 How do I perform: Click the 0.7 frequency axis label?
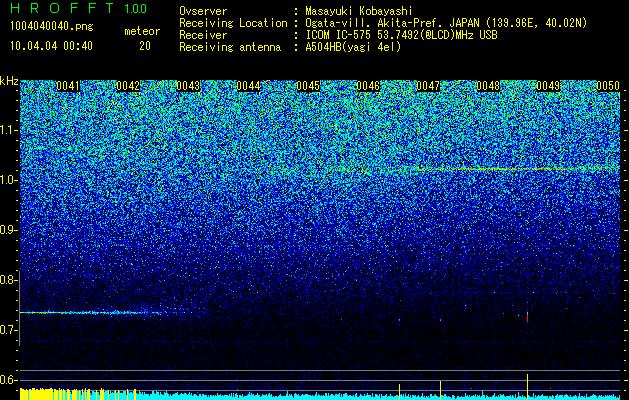(8, 330)
